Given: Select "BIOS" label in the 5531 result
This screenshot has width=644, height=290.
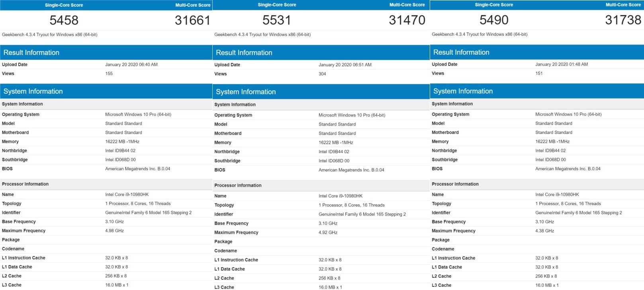Looking at the screenshot, I should pyautogui.click(x=219, y=170).
